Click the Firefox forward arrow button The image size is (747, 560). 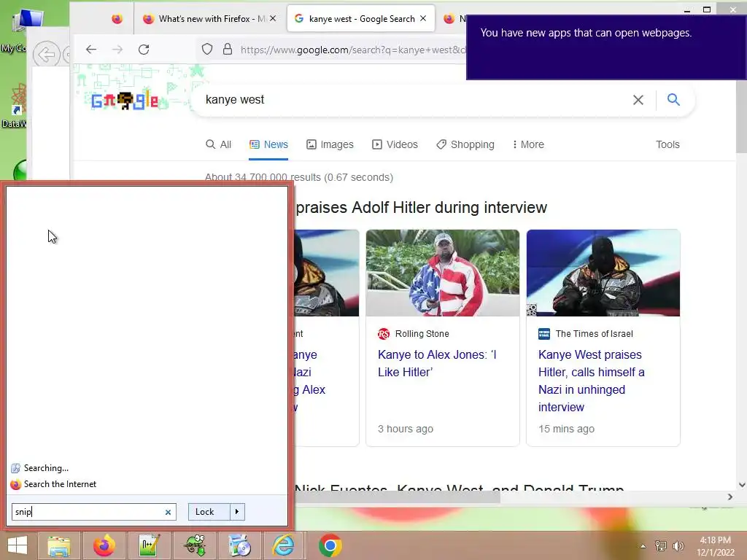point(117,49)
